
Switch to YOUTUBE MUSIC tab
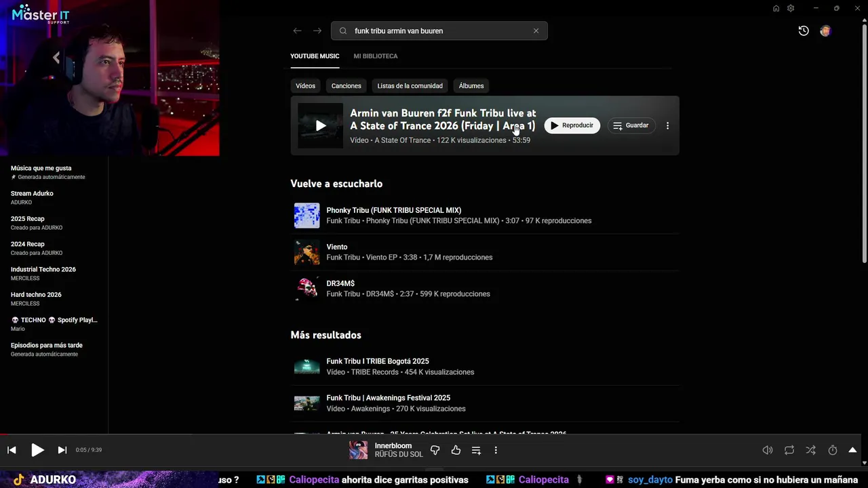pyautogui.click(x=315, y=56)
